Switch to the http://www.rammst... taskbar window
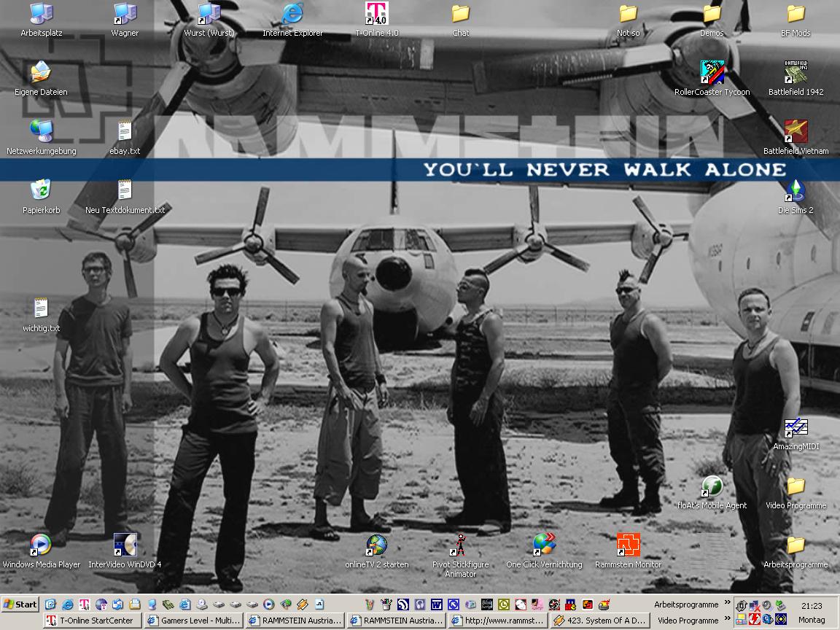The height and width of the screenshot is (630, 840). 498,621
